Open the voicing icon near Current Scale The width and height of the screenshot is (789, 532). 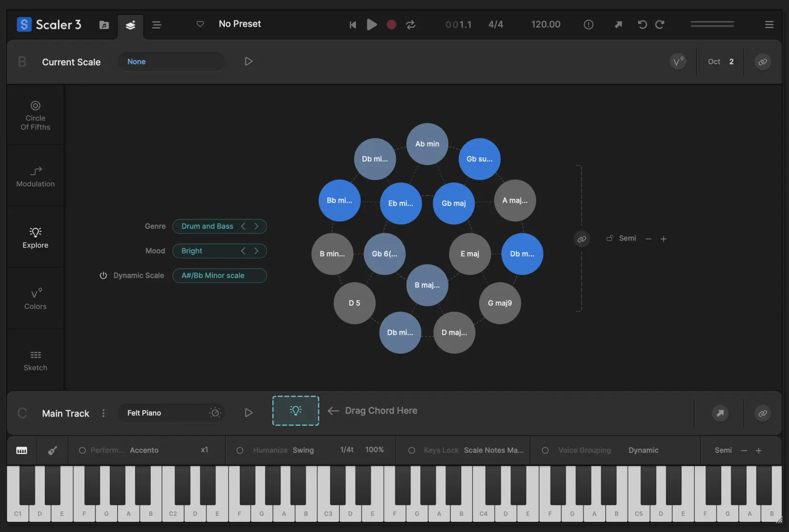pos(678,61)
